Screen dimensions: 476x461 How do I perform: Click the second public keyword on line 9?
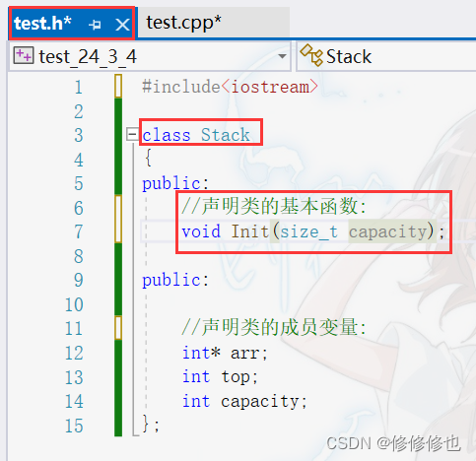(x=171, y=281)
